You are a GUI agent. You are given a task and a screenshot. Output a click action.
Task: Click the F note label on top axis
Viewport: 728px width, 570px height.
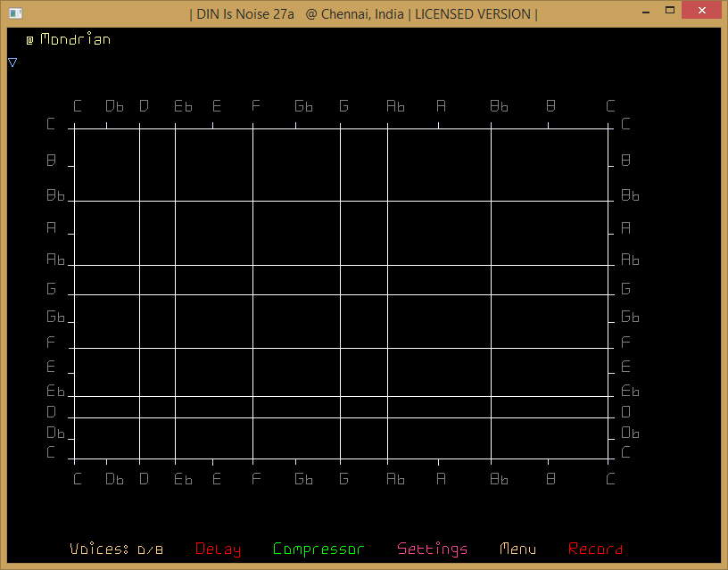pyautogui.click(x=255, y=106)
